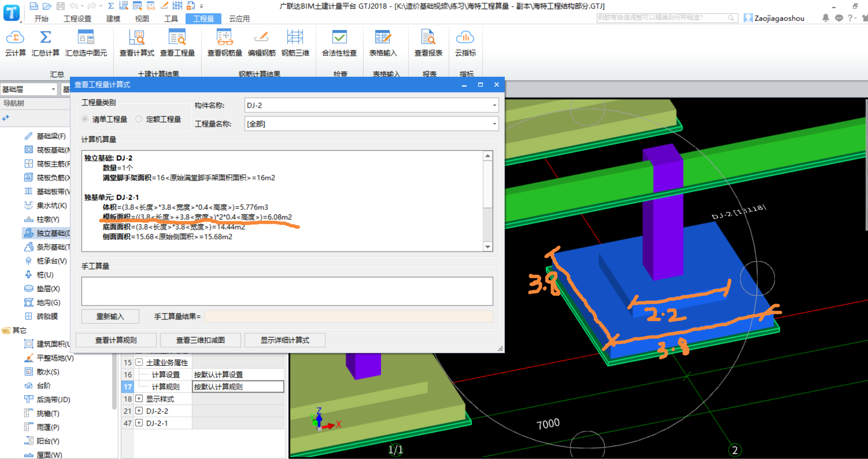
Task: Click the save quick-access icon
Action: pyautogui.click(x=61, y=6)
